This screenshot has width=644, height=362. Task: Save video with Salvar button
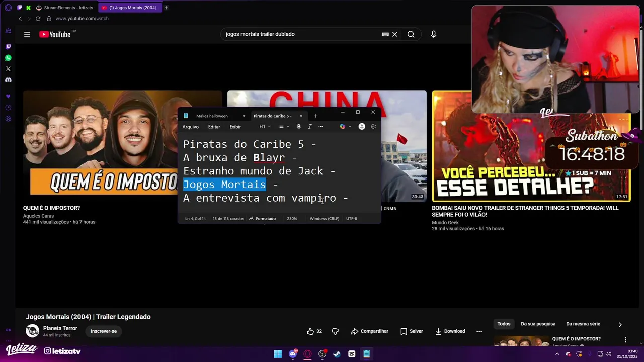(x=412, y=331)
